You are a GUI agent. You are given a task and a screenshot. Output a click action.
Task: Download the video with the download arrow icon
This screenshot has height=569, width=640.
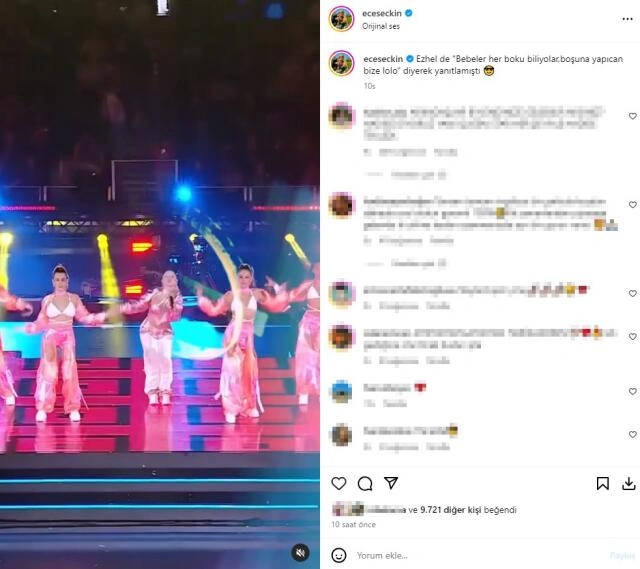coord(629,484)
